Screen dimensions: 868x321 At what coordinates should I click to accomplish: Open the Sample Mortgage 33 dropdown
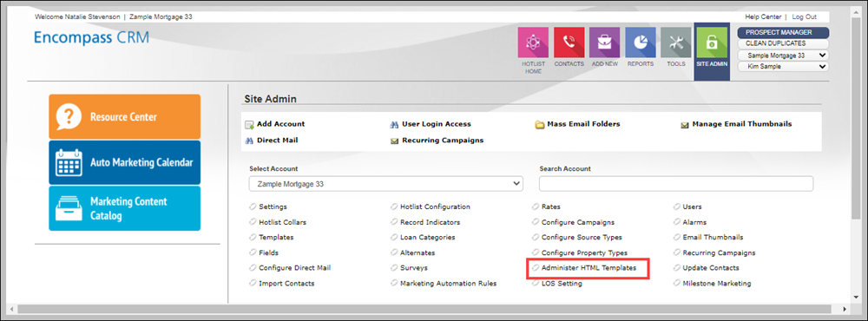pyautogui.click(x=783, y=56)
